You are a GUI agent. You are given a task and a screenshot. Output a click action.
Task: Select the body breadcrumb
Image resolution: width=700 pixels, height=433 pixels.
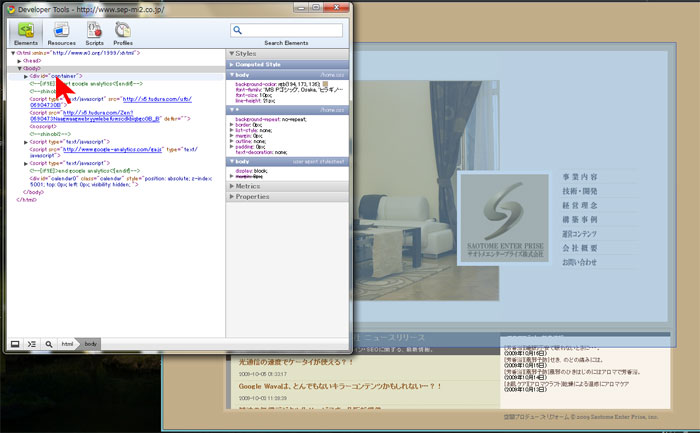click(x=91, y=344)
